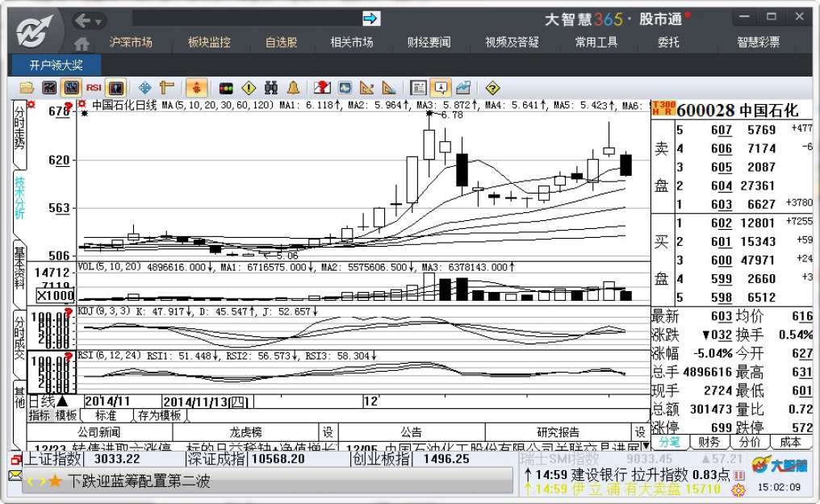
Task: Open the 常用工具 menu
Action: pyautogui.click(x=596, y=42)
